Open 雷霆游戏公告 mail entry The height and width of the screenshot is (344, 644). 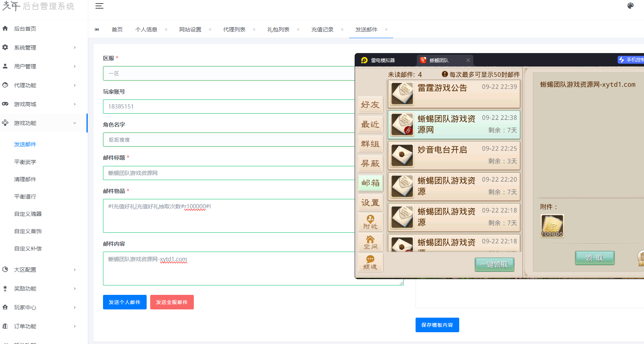[454, 94]
